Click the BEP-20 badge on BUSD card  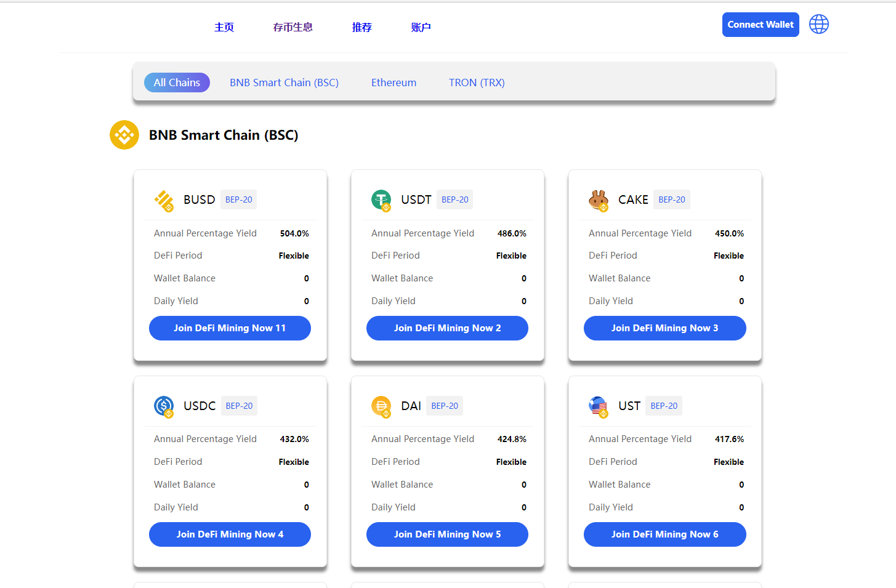(239, 199)
